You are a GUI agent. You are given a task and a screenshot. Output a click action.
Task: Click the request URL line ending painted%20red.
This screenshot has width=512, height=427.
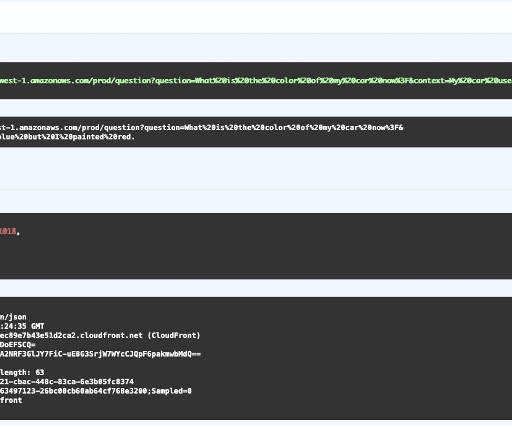67,137
